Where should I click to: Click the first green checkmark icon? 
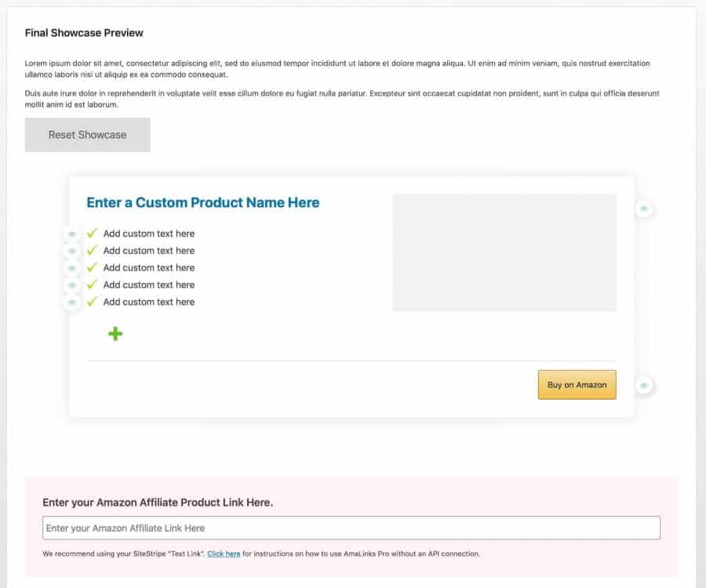(x=93, y=233)
